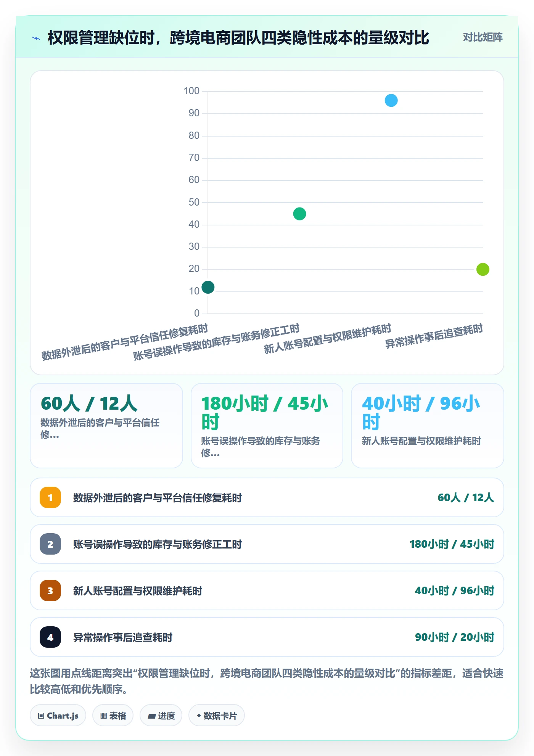Click the 对比矩阵 label in the header

pyautogui.click(x=483, y=37)
